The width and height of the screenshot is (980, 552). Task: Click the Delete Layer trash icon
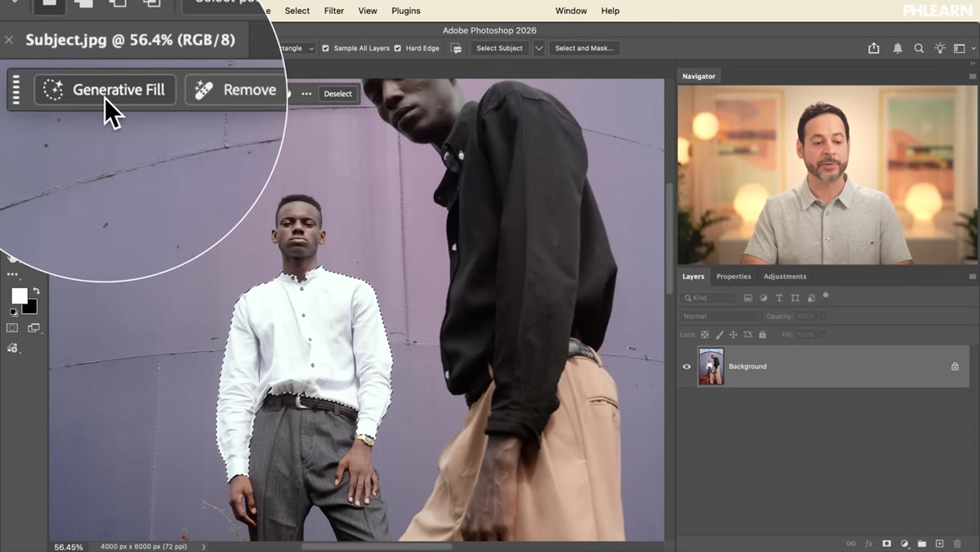point(957,543)
